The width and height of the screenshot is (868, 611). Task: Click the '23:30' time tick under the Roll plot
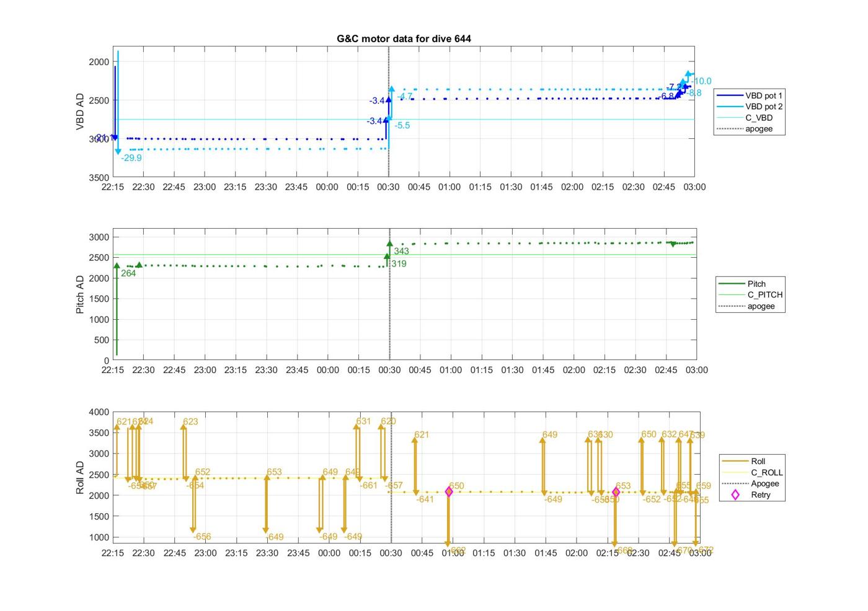pyautogui.click(x=267, y=553)
